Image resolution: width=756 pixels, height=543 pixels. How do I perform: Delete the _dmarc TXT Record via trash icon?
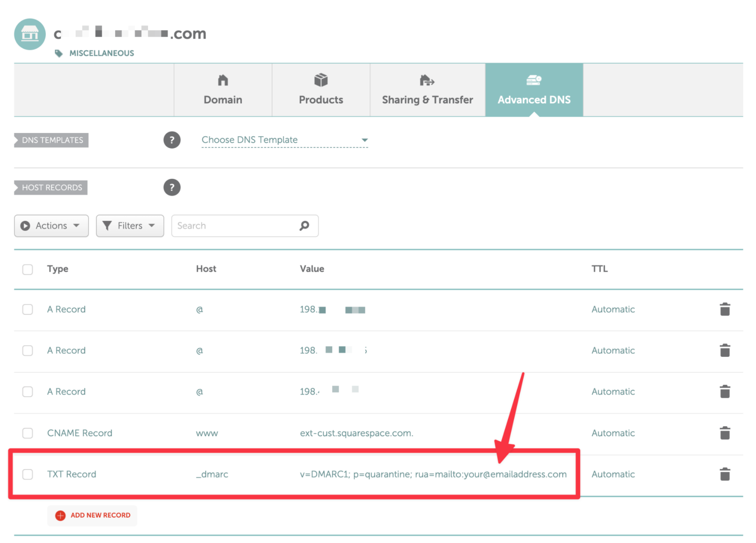(x=725, y=474)
